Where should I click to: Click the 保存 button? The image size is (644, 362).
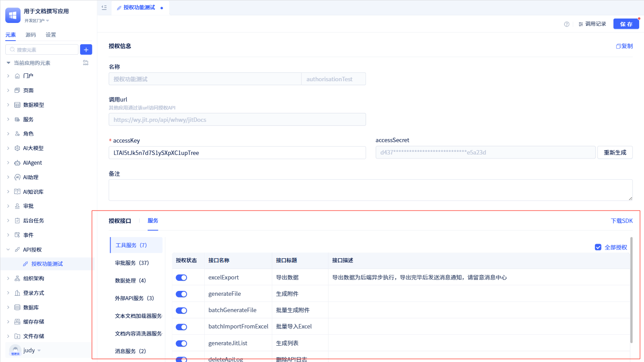coord(626,24)
